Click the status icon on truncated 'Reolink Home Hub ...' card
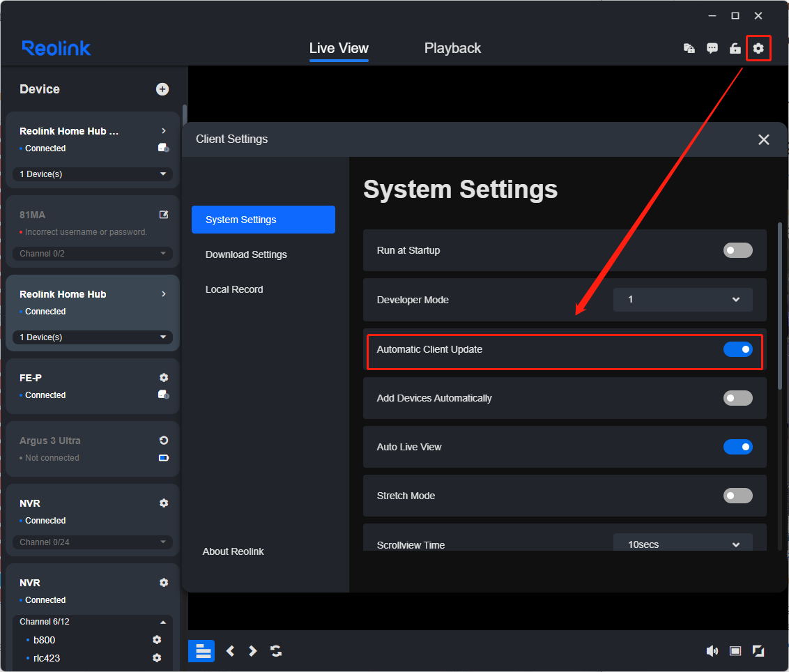 pyautogui.click(x=164, y=148)
